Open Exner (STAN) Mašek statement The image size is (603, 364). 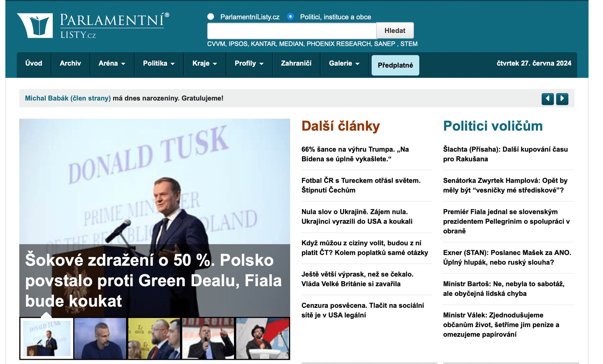pyautogui.click(x=507, y=258)
